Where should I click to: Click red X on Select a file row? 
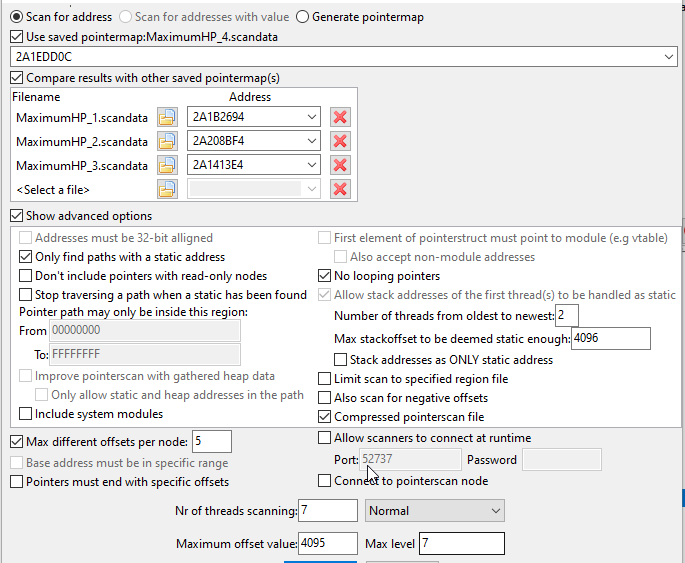[340, 190]
